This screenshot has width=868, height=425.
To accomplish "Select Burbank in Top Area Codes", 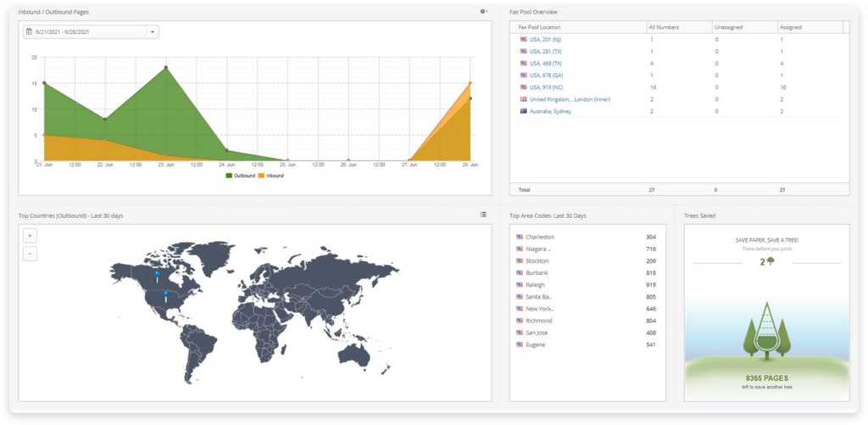I will (x=537, y=273).
